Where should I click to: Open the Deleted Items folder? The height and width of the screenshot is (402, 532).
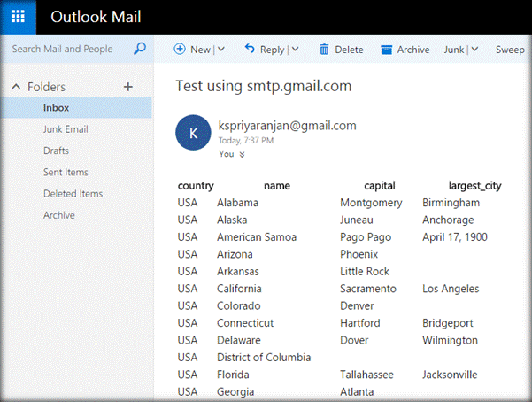73,193
